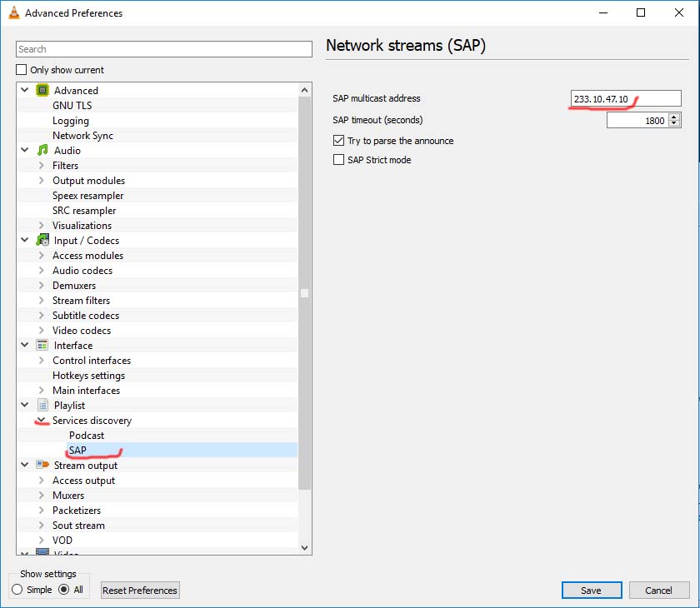700x608 pixels.
Task: Expand the Access modules node
Action: [x=42, y=256]
